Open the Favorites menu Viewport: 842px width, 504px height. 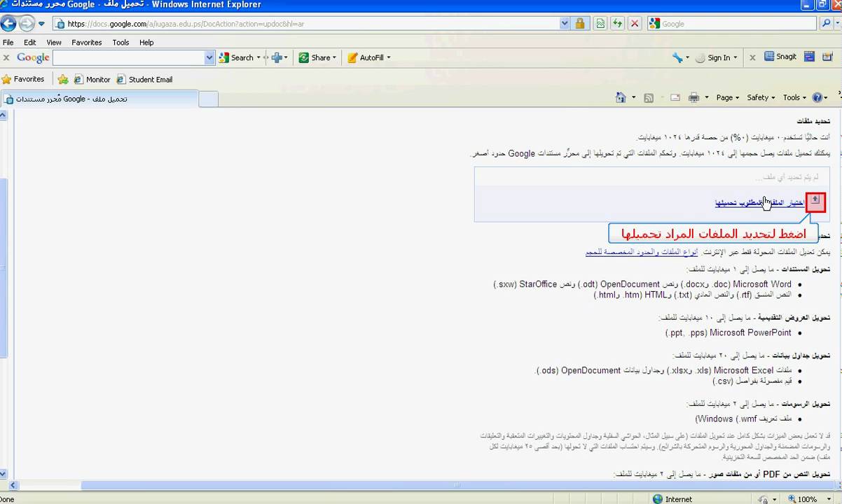point(87,43)
